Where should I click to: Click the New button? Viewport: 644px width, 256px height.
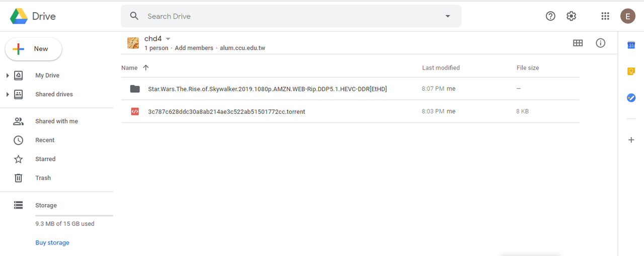pos(34,49)
